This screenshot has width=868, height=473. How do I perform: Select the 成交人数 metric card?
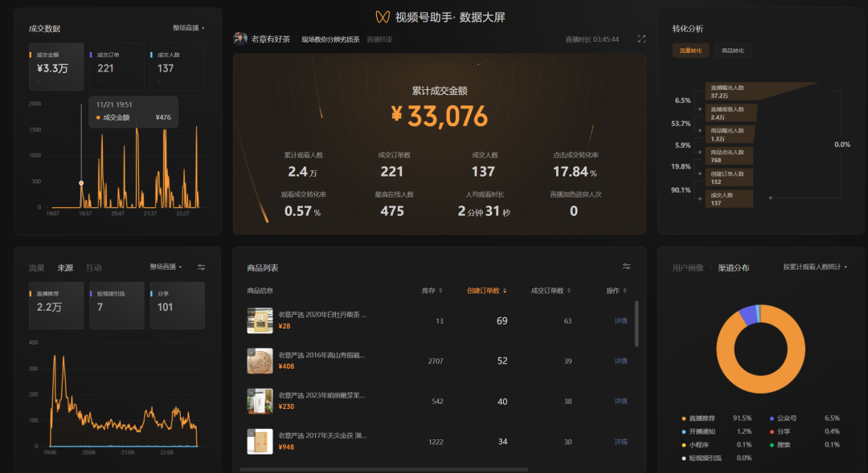pyautogui.click(x=177, y=66)
